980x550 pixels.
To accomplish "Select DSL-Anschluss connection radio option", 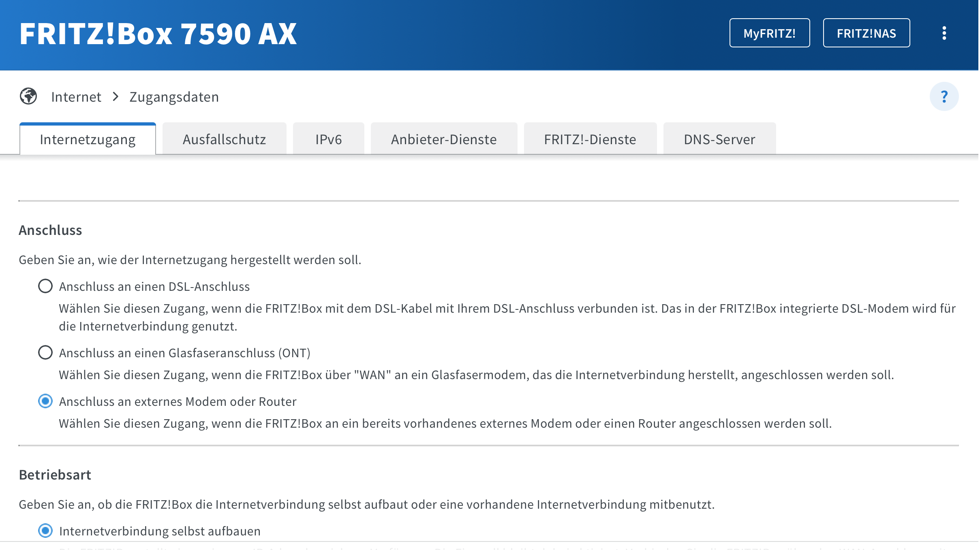I will point(45,286).
